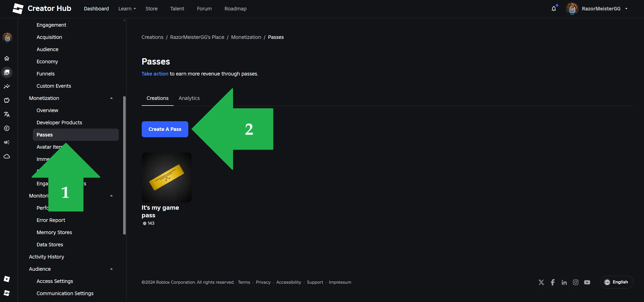Select Passes in sidebar
Screen dimensions: 644x302
point(76,135)
